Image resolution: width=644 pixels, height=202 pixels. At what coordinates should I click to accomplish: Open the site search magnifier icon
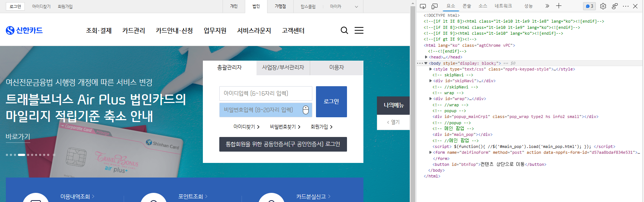click(344, 30)
